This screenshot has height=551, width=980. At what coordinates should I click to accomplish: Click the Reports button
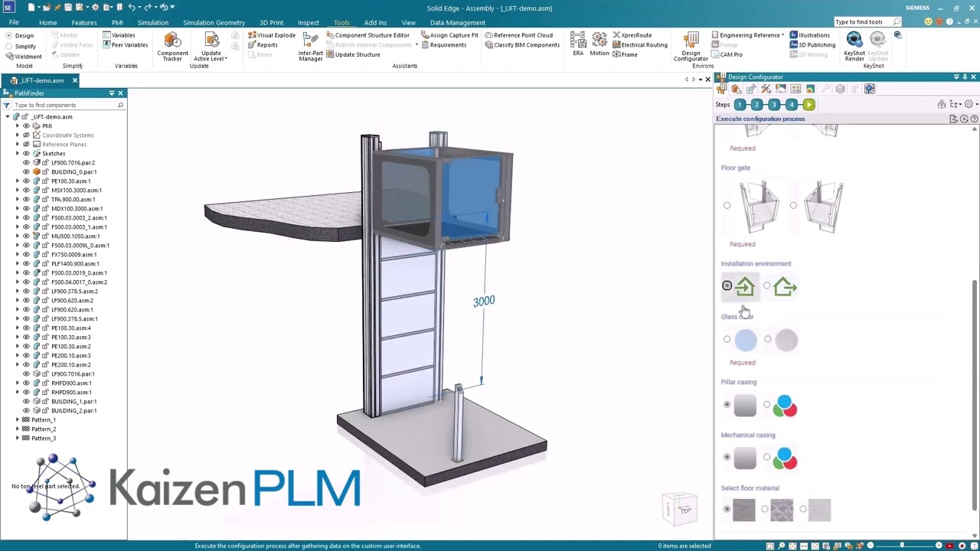click(x=263, y=45)
